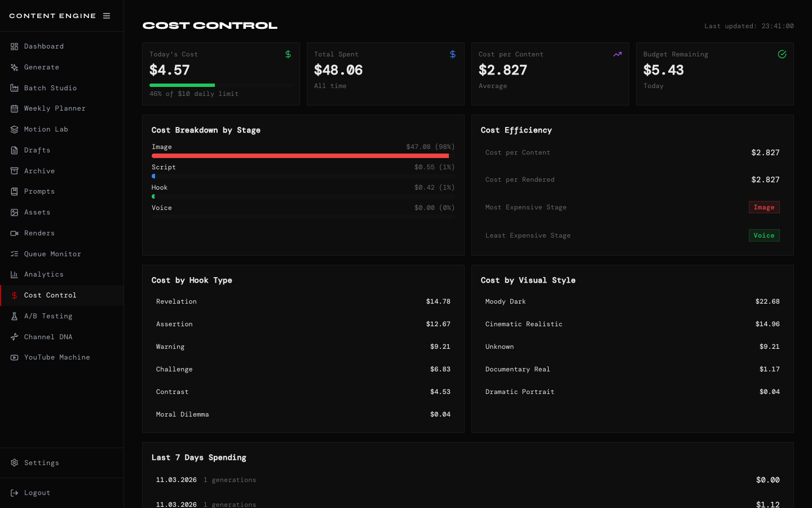Viewport: 812px width, 508px height.
Task: Go to the Dashboard menu item
Action: point(45,46)
